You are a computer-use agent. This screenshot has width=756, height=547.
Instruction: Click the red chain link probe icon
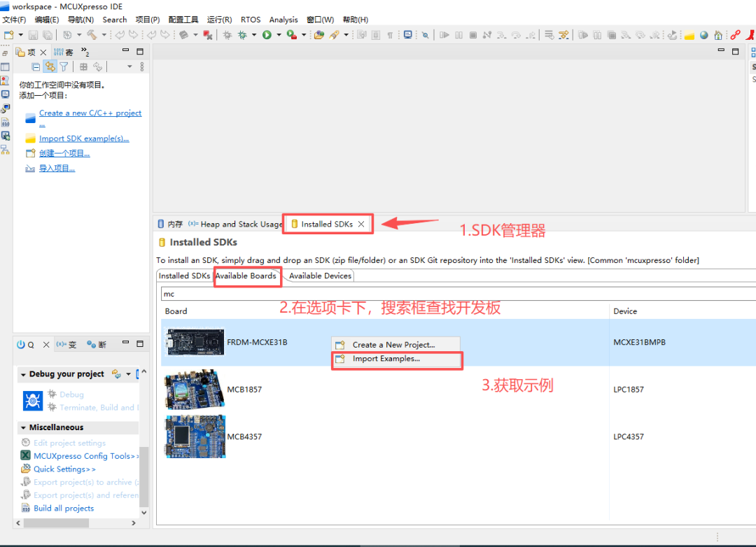click(x=735, y=35)
